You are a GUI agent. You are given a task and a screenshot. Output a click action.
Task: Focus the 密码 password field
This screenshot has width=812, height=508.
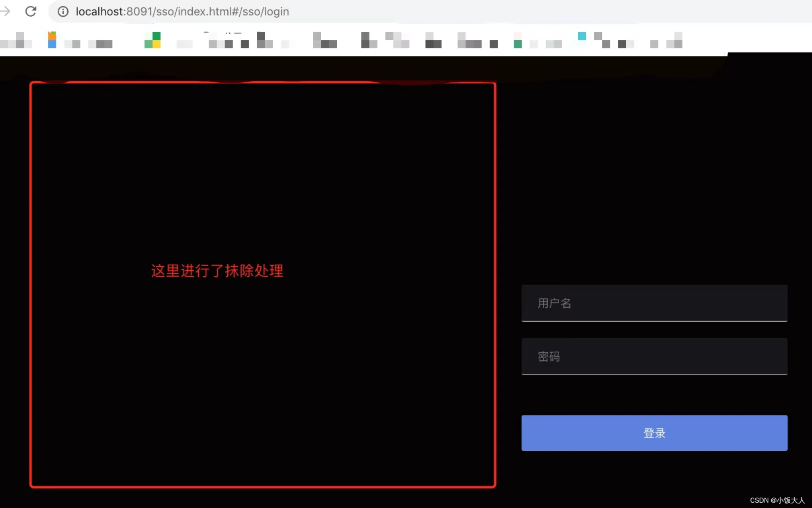point(654,356)
